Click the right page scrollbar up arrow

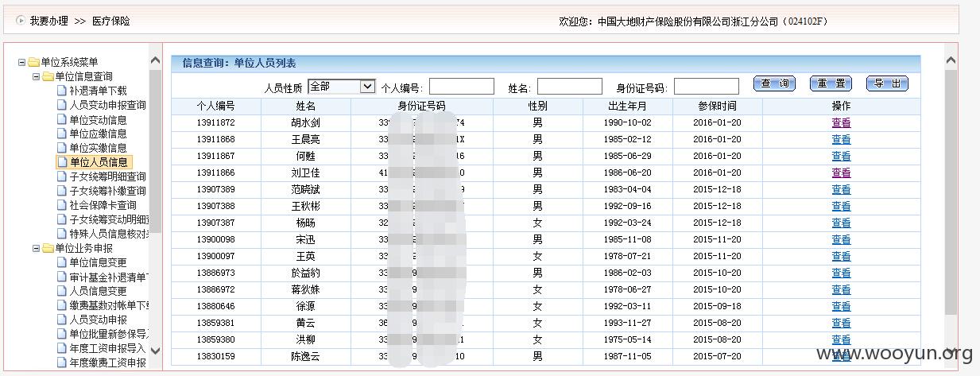(x=951, y=60)
